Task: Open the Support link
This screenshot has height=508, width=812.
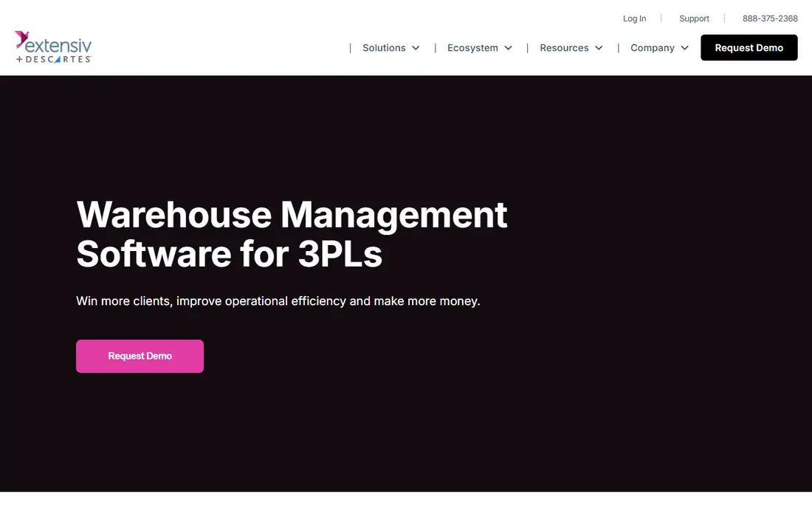Action: pyautogui.click(x=694, y=18)
